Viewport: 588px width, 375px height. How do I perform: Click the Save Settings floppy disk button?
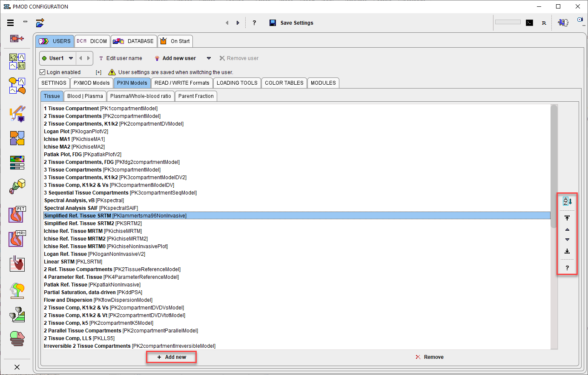pos(291,23)
